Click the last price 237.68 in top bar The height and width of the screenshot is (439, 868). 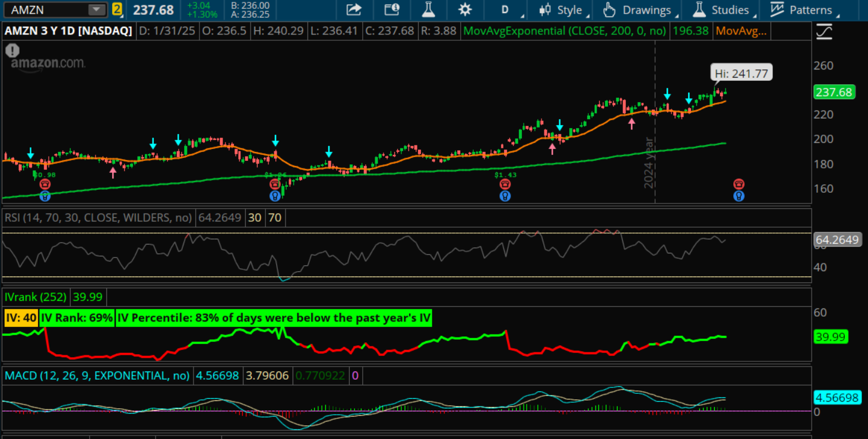(153, 9)
